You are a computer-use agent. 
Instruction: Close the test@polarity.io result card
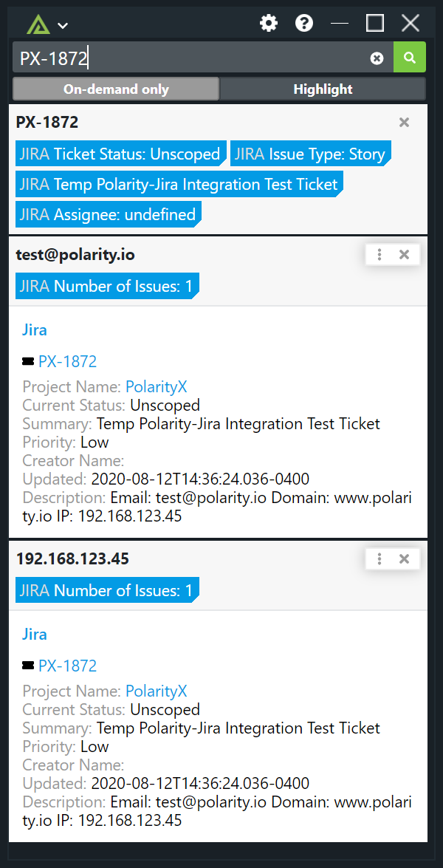(x=405, y=255)
